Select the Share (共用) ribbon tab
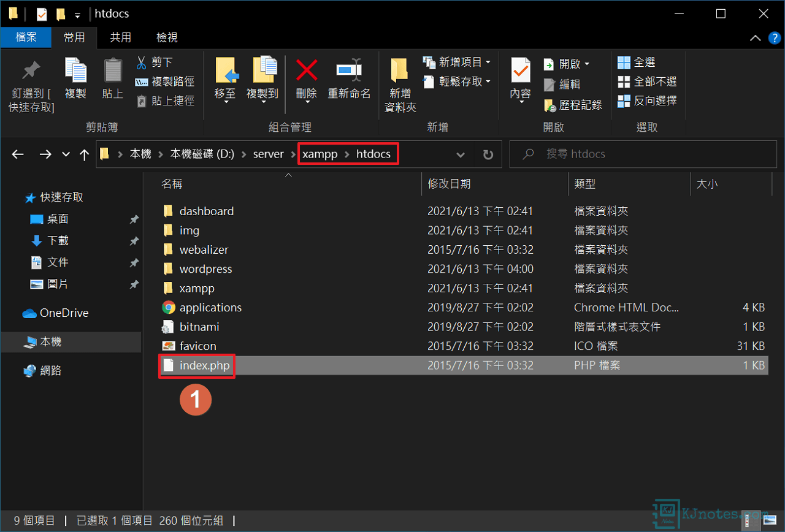This screenshot has height=532, width=785. click(x=120, y=37)
